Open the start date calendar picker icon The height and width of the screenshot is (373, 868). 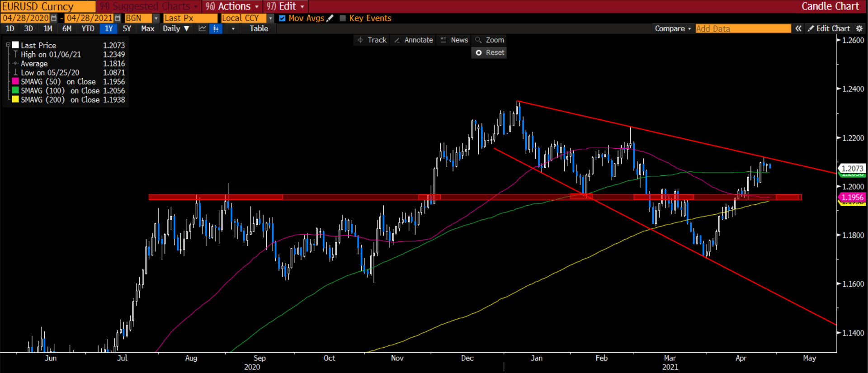coord(54,18)
